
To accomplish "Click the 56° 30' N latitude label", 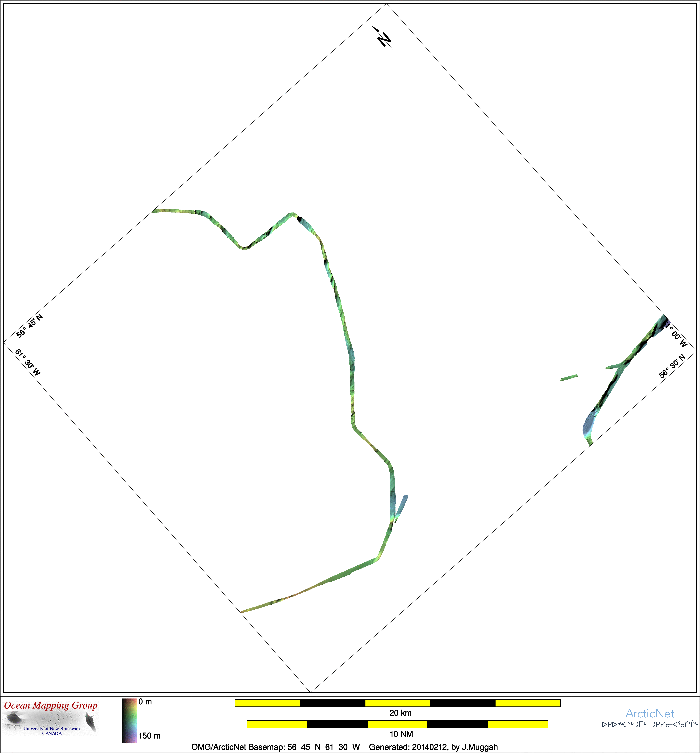I will pyautogui.click(x=672, y=366).
